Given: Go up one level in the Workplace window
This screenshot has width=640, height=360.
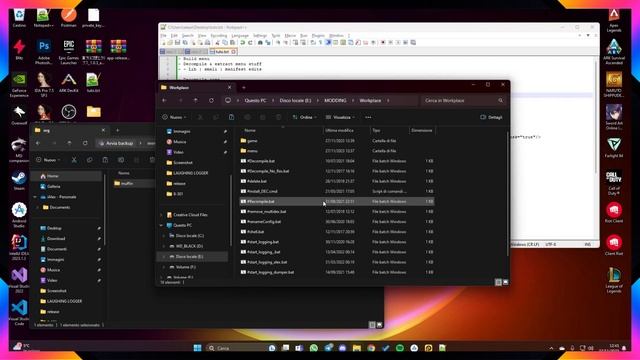Looking at the screenshot, I should pos(196,100).
